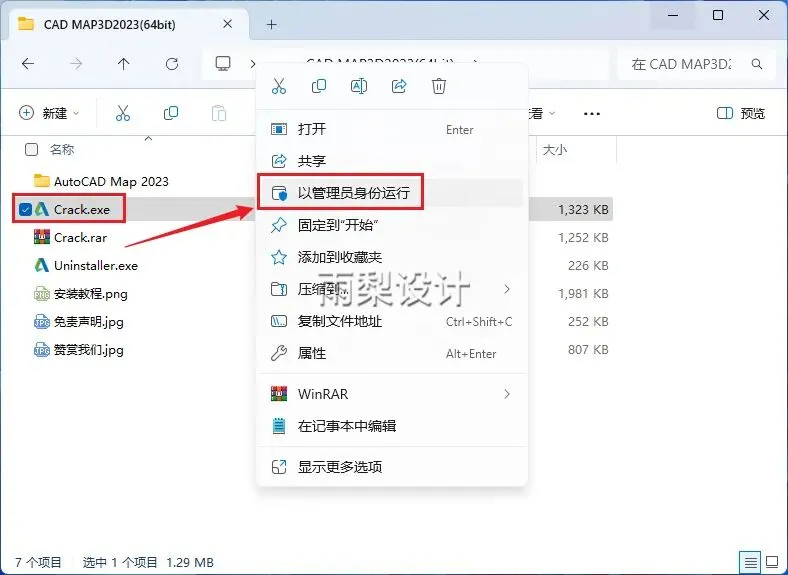Click the toolbar cut scissors icon
The image size is (788, 575).
coord(123,113)
